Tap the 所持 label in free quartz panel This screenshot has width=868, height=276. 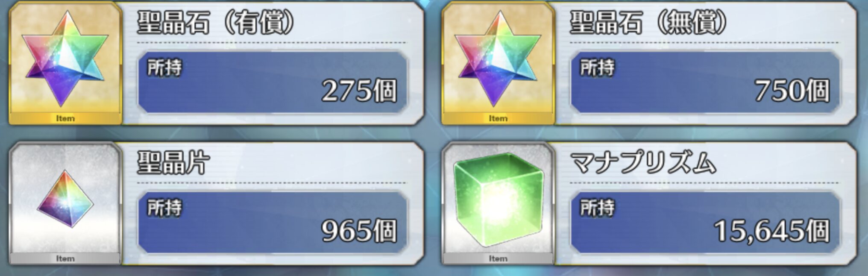[x=597, y=68]
